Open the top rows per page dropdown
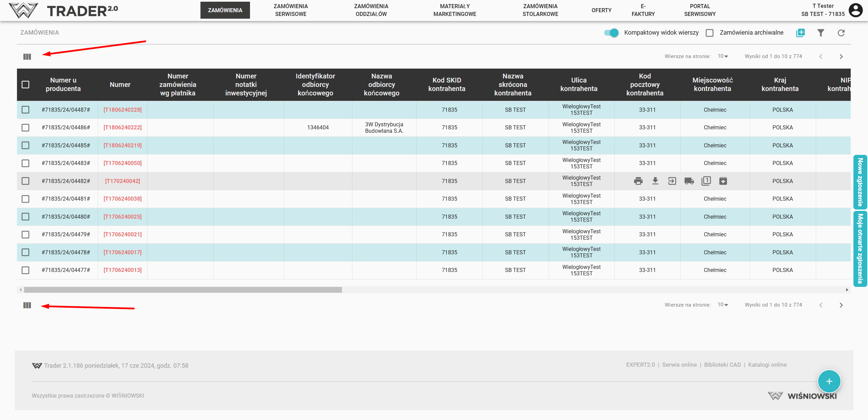 coord(723,56)
